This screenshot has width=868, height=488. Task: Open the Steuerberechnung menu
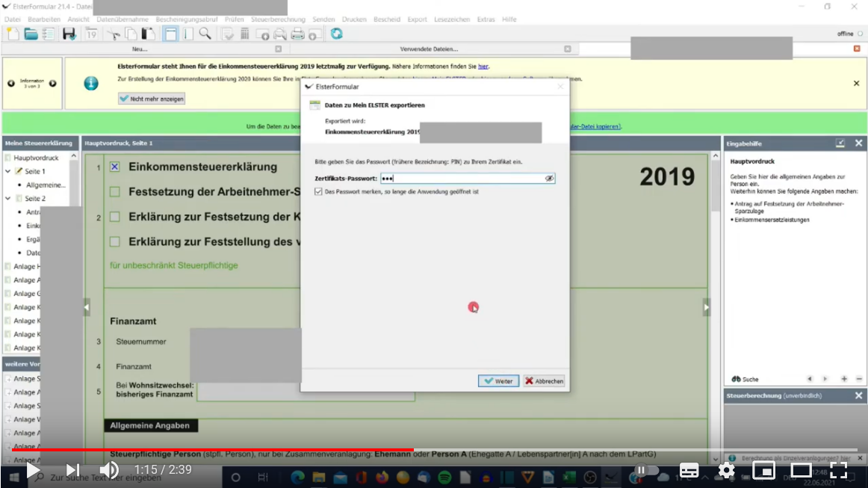coord(278,19)
